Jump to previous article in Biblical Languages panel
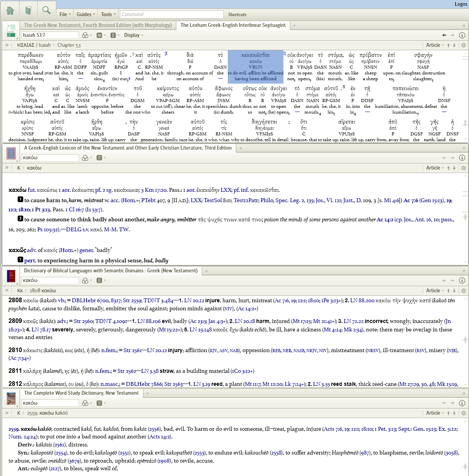 [448, 291]
